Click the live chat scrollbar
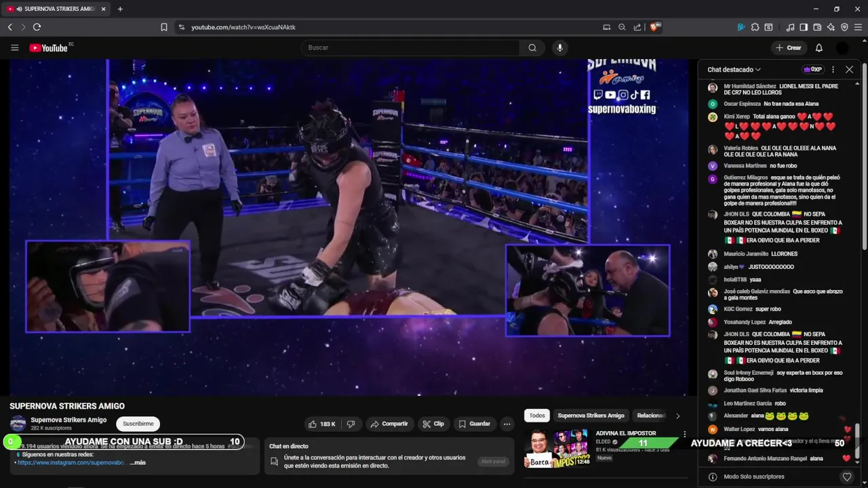868x488 pixels. tap(858, 441)
